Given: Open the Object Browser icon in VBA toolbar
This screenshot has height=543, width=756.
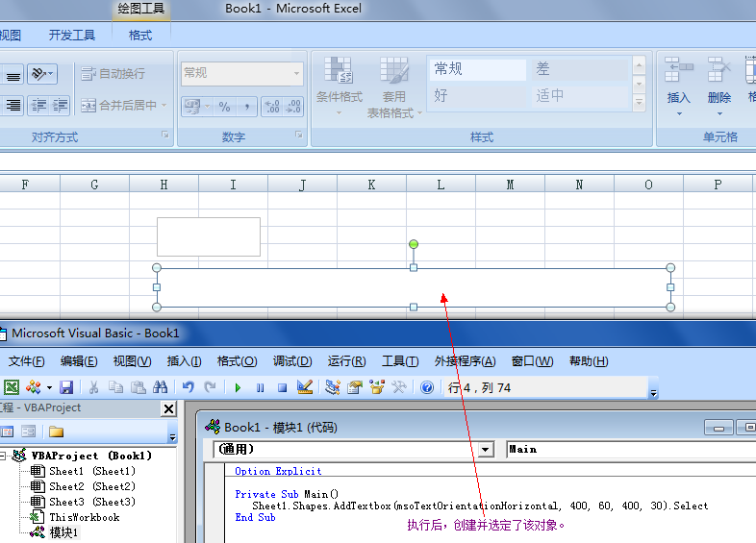Looking at the screenshot, I should 377,387.
